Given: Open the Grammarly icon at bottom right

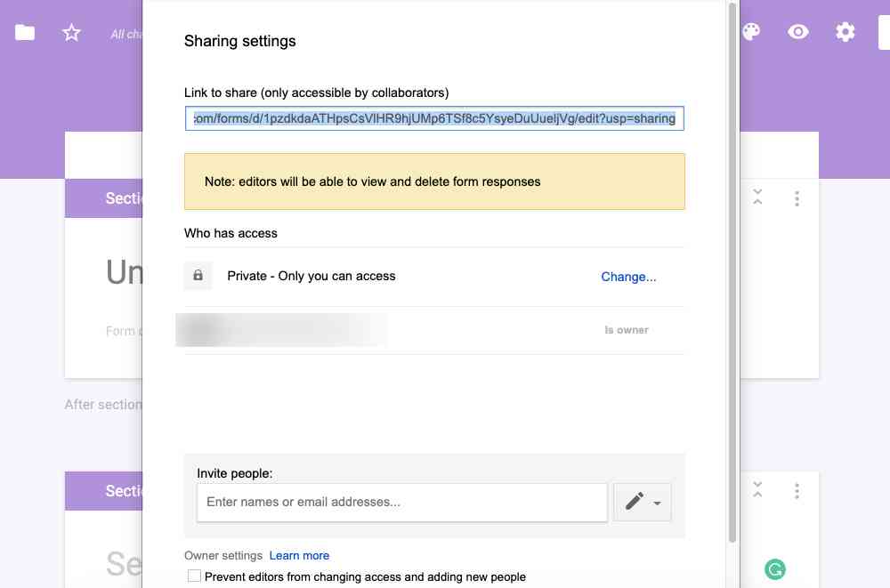Looking at the screenshot, I should 776,568.
